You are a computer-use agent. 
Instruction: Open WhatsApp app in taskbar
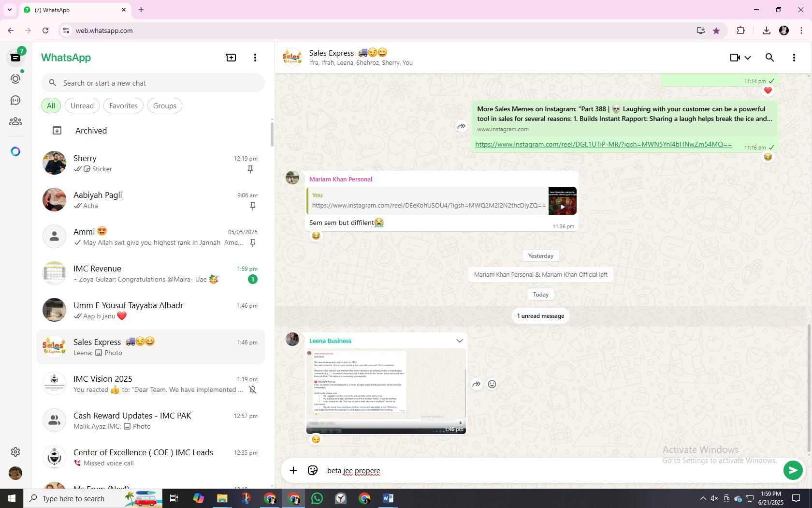[x=317, y=498]
